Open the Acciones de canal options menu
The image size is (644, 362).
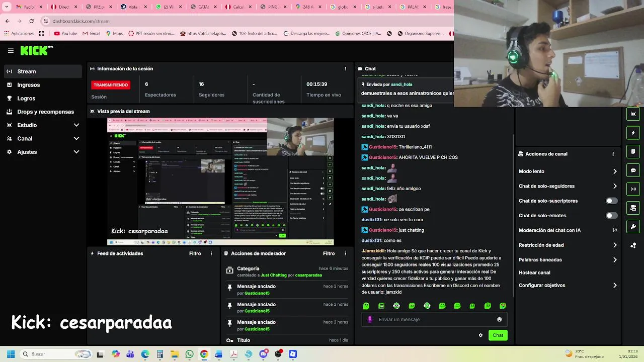pyautogui.click(x=613, y=154)
